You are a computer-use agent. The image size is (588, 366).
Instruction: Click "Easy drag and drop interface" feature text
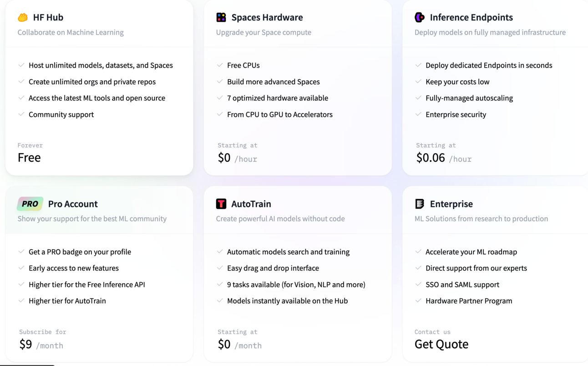point(273,268)
